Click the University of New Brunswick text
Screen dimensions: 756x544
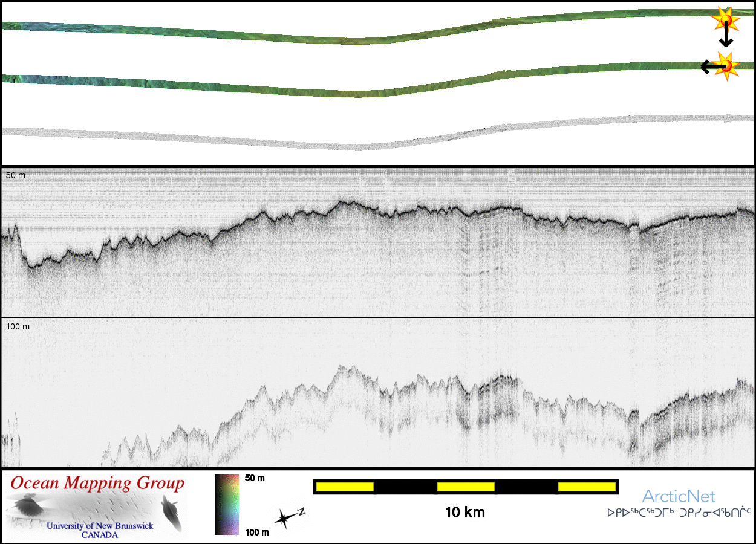(x=100, y=526)
